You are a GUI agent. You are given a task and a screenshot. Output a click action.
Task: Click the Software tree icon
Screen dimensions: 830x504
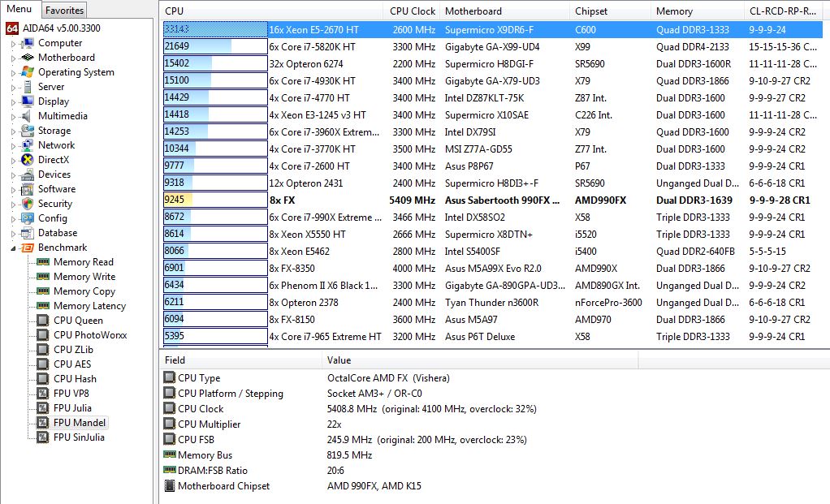28,189
